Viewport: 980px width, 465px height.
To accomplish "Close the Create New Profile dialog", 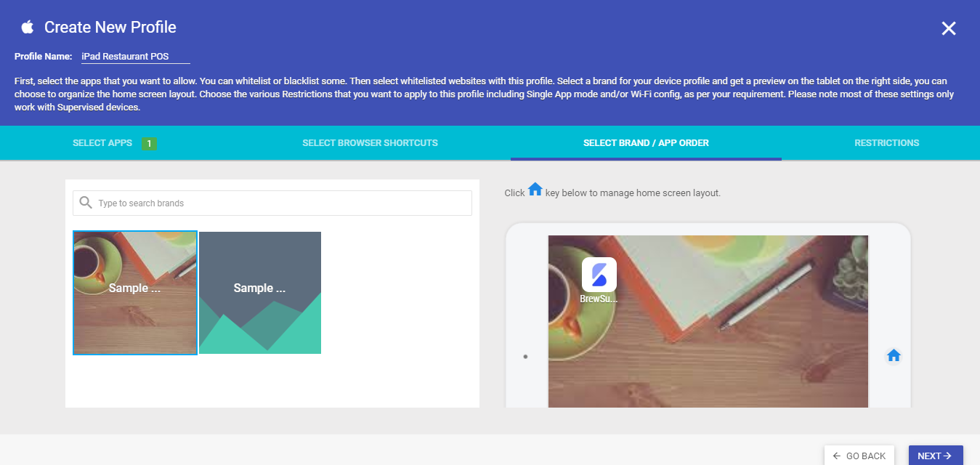I will (x=949, y=28).
